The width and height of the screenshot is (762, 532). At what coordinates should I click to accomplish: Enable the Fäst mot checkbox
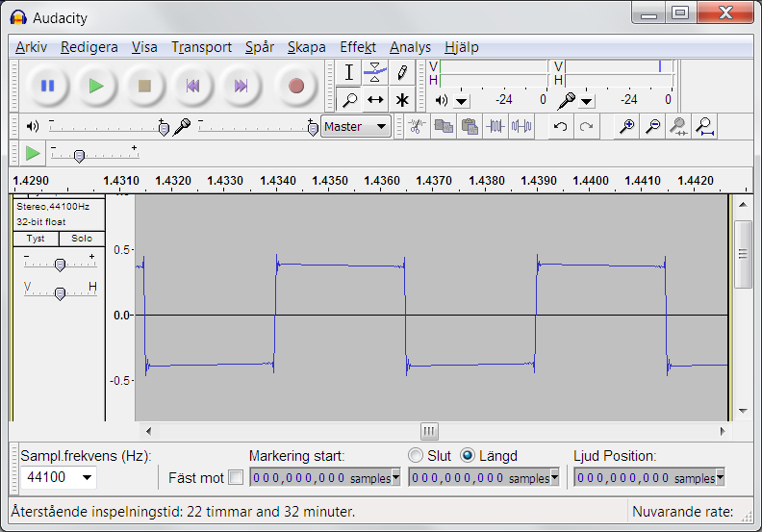pyautogui.click(x=236, y=477)
